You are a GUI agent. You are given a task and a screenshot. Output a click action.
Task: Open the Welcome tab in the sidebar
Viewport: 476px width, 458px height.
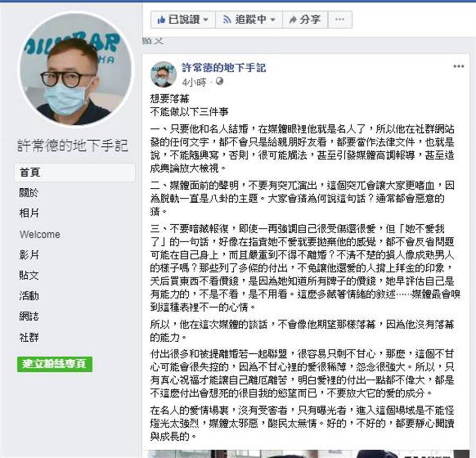[x=40, y=234]
